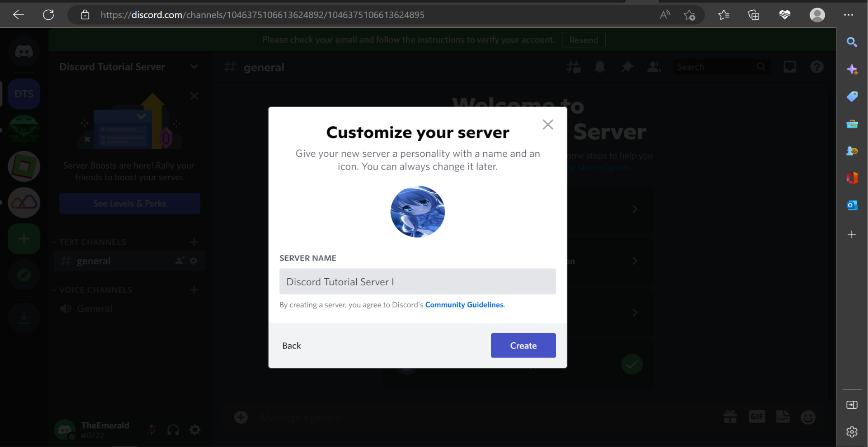Click the Resend email verification button
The image size is (868, 447).
click(x=583, y=39)
